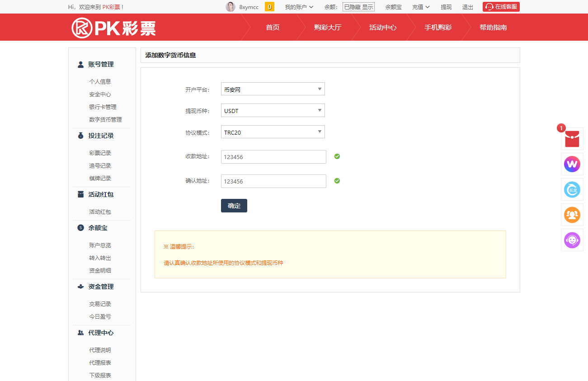
Task: Go to 购彩大厅 in the navigation bar
Action: pyautogui.click(x=328, y=28)
